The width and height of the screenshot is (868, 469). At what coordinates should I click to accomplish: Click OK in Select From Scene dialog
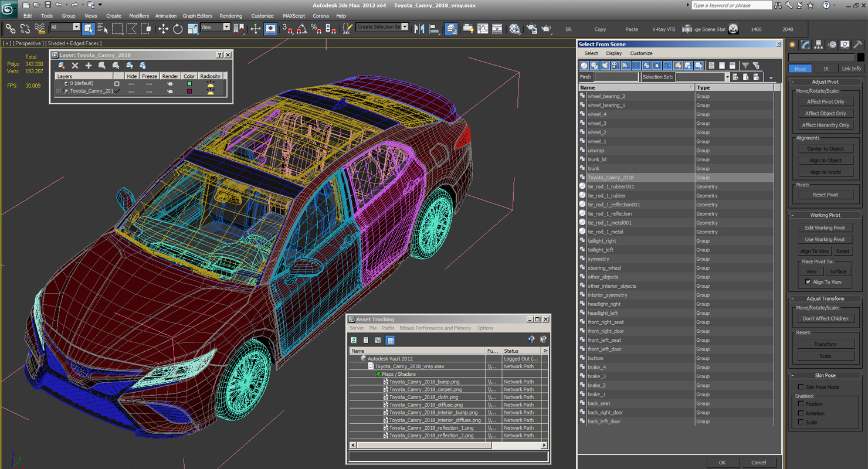point(722,463)
